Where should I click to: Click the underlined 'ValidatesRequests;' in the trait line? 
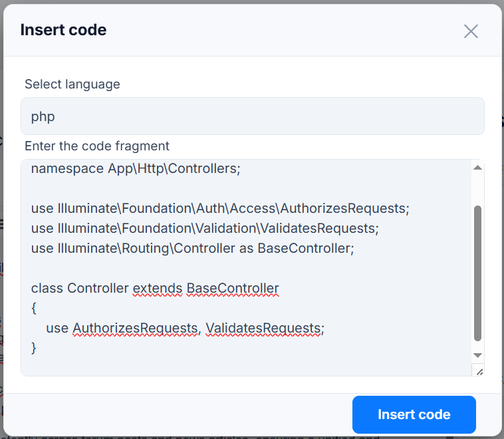265,328
